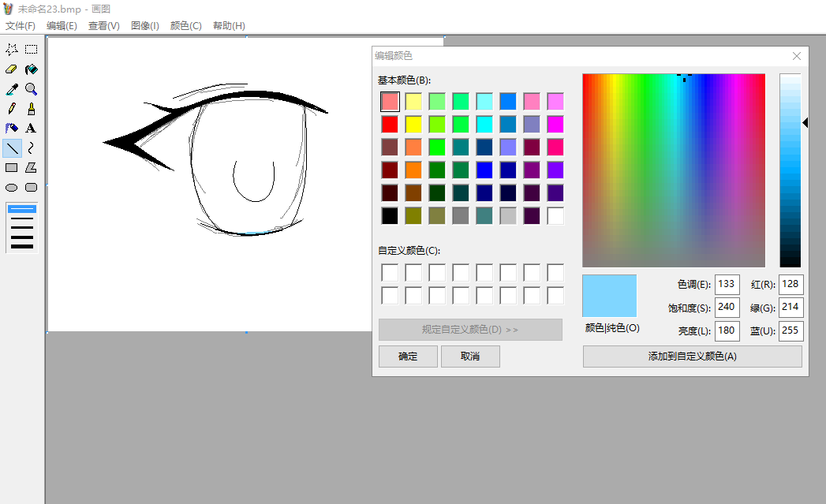The height and width of the screenshot is (504, 826).
Task: Select the Text tool
Action: pyautogui.click(x=31, y=129)
